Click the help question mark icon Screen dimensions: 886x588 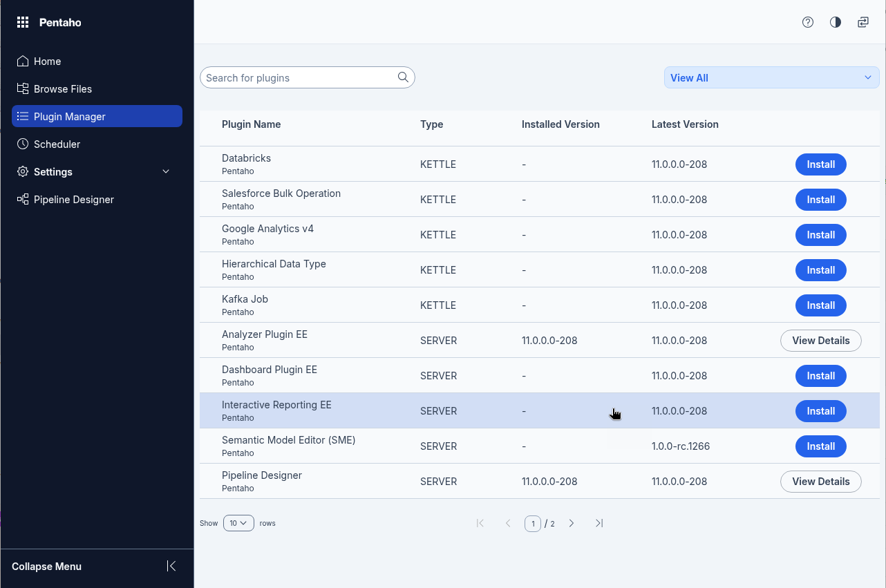(x=808, y=22)
